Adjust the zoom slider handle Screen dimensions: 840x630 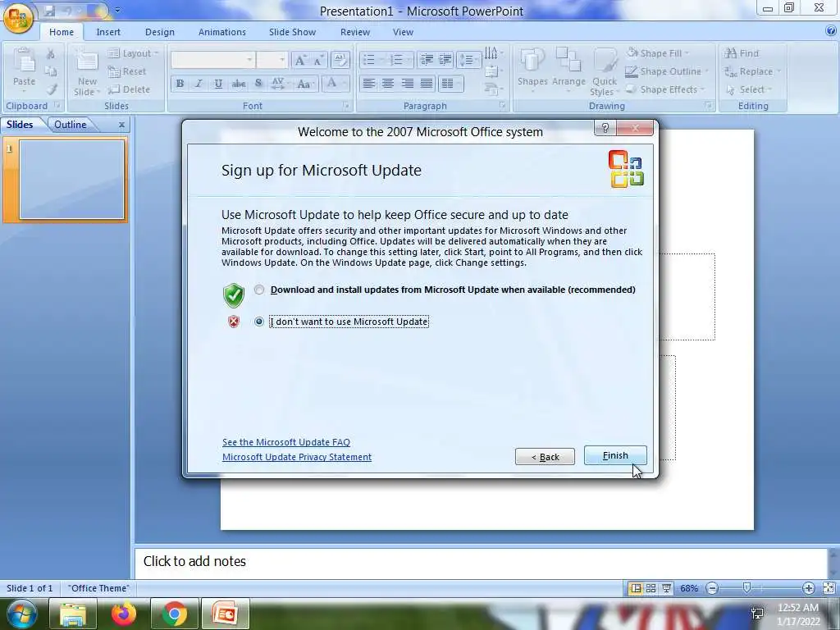click(746, 587)
